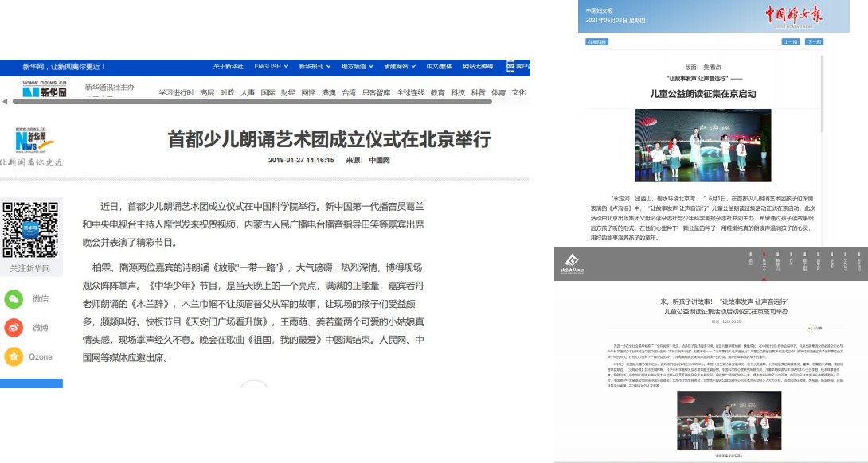Viewport: 868px width, 463px height.
Task: Share the article via the Weibo icon
Action: click(14, 328)
